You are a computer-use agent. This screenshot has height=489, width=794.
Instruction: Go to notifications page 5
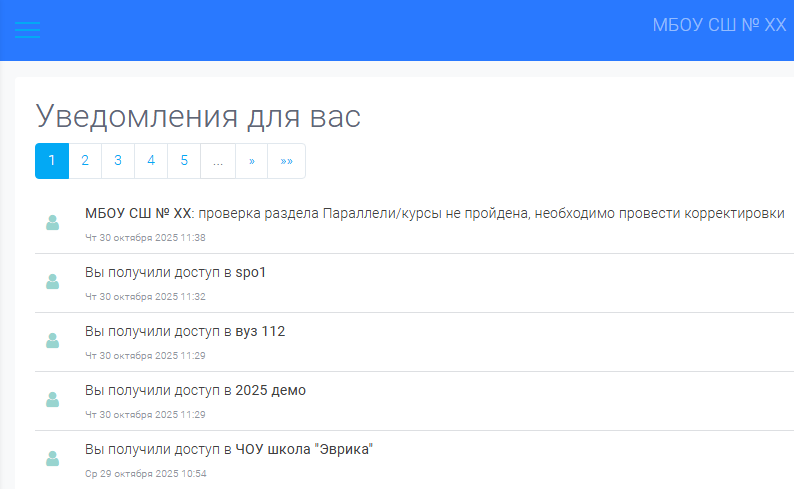[184, 161]
